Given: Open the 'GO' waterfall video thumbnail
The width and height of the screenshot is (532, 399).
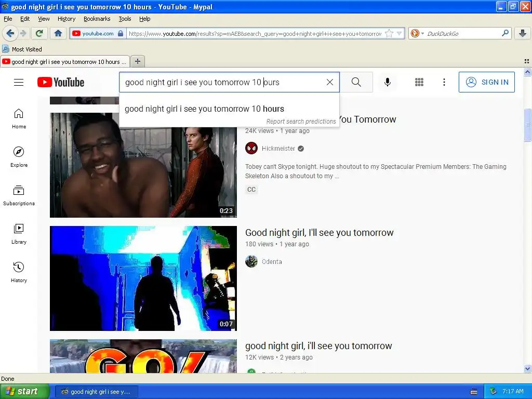Looking at the screenshot, I should point(143,356).
